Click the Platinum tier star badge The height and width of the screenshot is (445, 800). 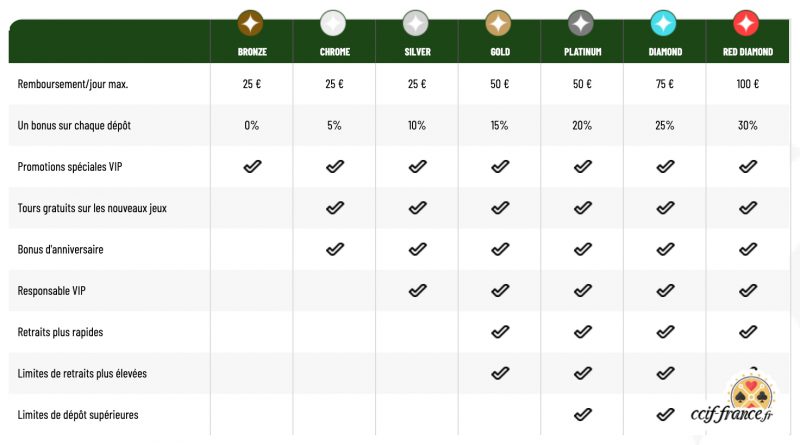tap(581, 23)
